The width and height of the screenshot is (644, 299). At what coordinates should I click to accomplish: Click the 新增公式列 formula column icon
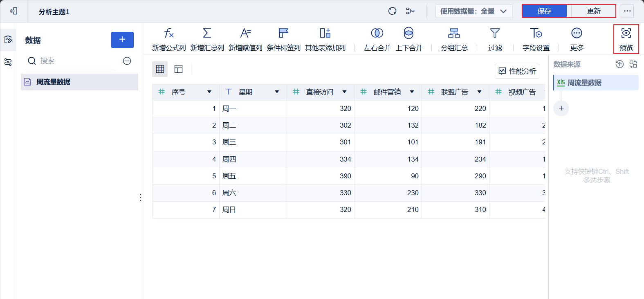pos(169,33)
